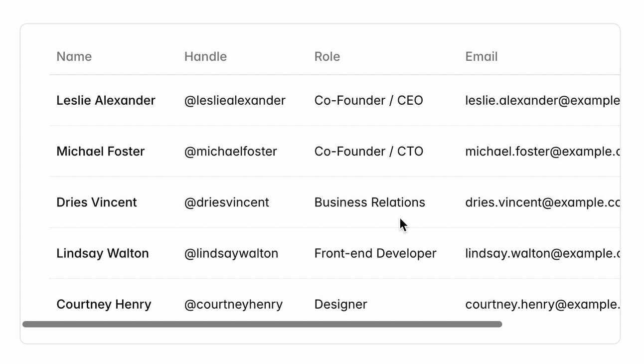Viewport: 644px width, 364px height.
Task: Select the Leslie Alexander name cell
Action: point(106,100)
